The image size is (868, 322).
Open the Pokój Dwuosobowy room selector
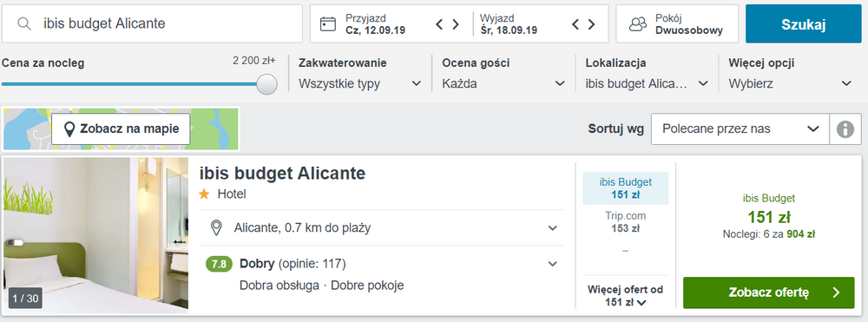pyautogui.click(x=677, y=23)
